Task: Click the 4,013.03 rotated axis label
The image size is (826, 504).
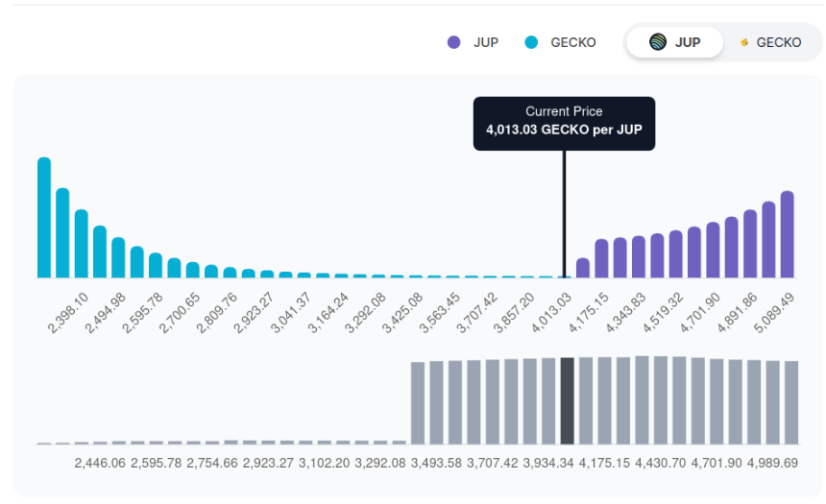Action: (551, 313)
